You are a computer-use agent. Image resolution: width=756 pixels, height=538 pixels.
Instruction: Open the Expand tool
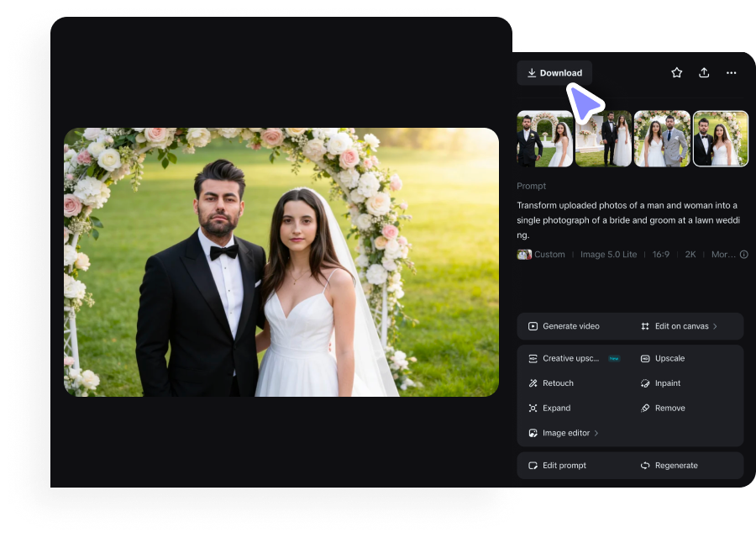point(555,409)
